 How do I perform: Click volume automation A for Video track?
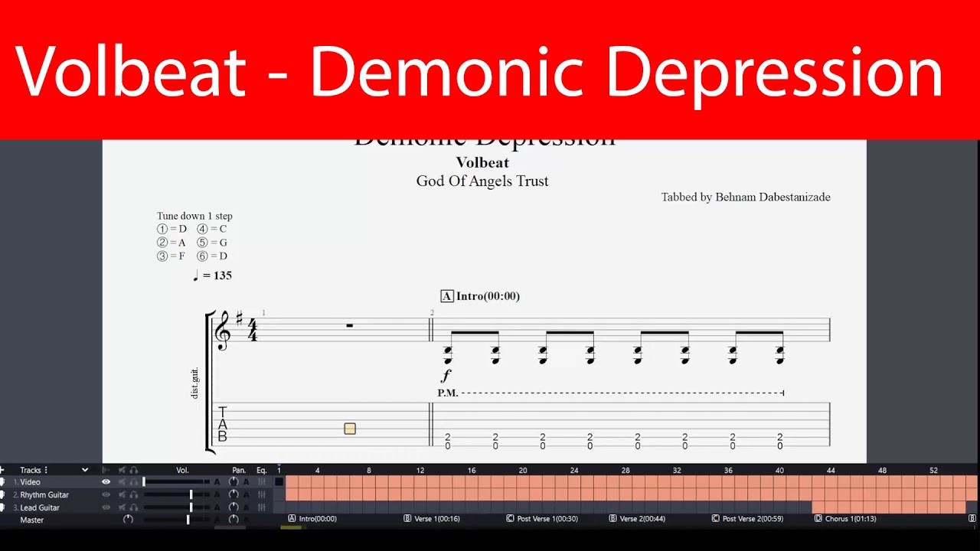tap(217, 481)
